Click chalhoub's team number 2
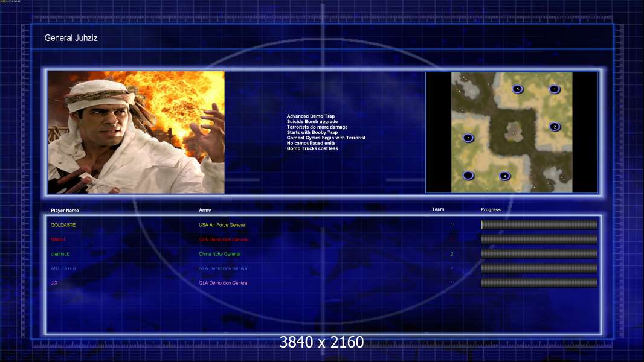Viewport: 644px width, 362px height. click(452, 254)
